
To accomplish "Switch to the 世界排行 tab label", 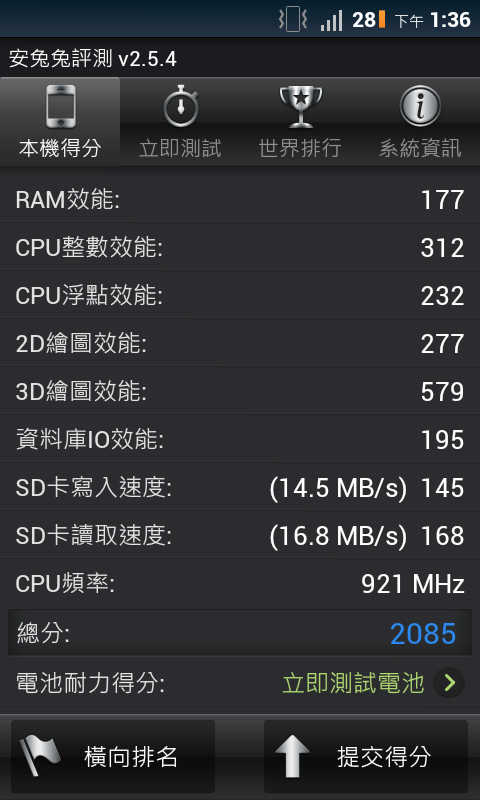I will tap(300, 148).
